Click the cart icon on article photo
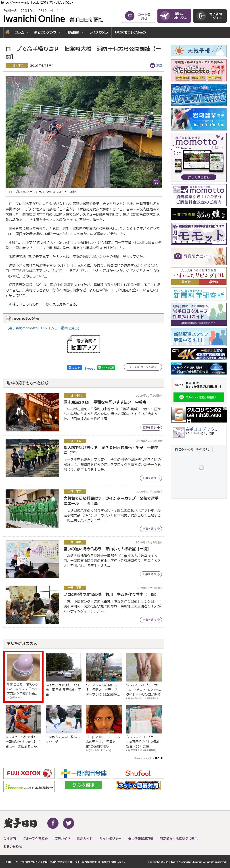The width and height of the screenshot is (230, 868). [155, 182]
